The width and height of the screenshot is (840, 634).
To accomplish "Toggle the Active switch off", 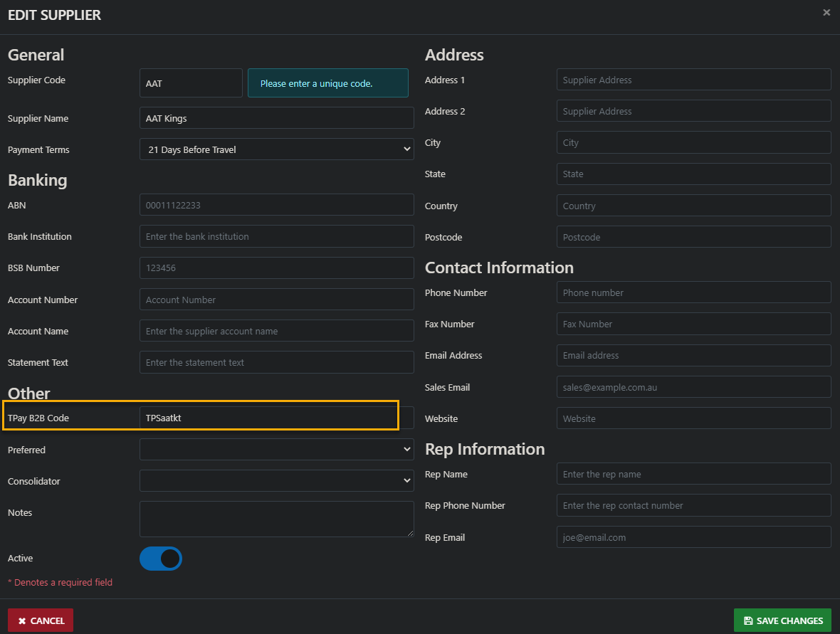I will coord(161,559).
